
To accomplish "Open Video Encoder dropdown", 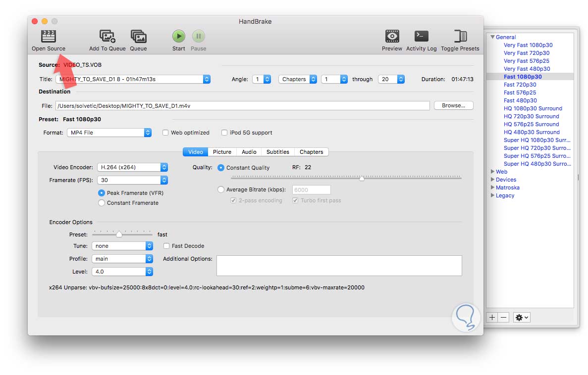I will click(x=132, y=167).
